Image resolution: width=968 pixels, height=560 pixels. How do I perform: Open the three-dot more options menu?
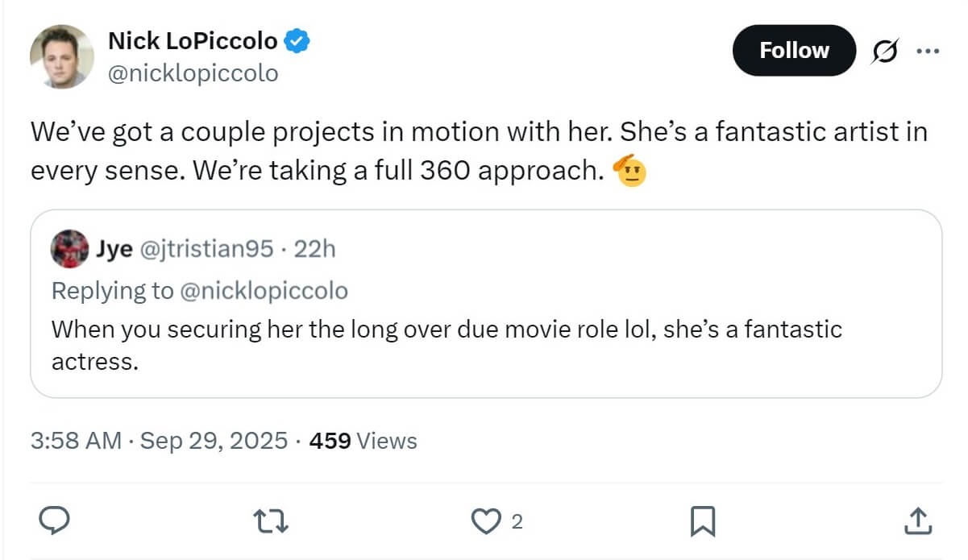(928, 51)
